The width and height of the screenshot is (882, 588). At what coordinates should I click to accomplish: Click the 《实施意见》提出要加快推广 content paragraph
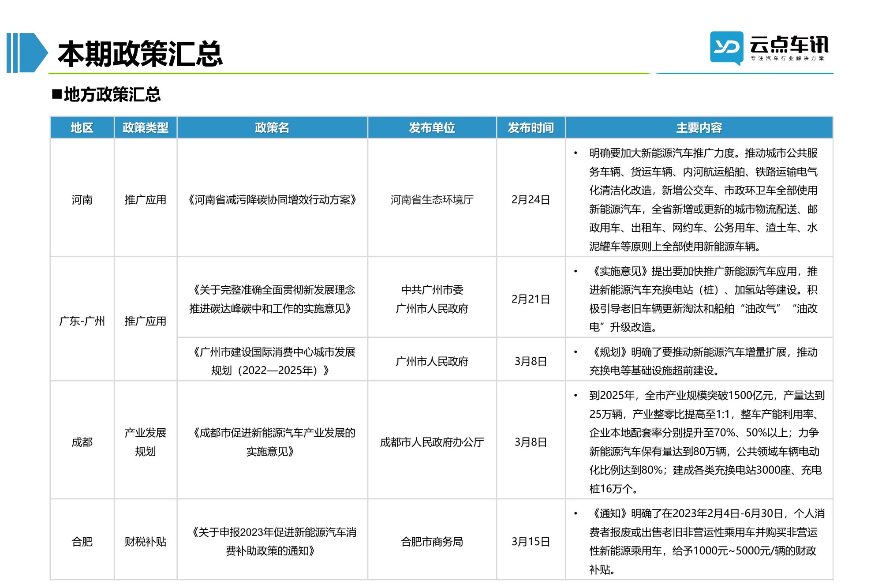pos(703,299)
